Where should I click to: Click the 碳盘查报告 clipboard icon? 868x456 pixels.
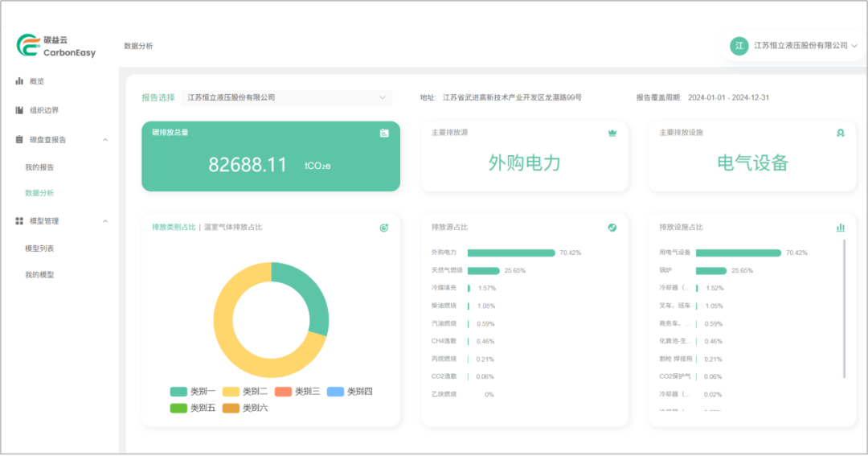pyautogui.click(x=19, y=140)
